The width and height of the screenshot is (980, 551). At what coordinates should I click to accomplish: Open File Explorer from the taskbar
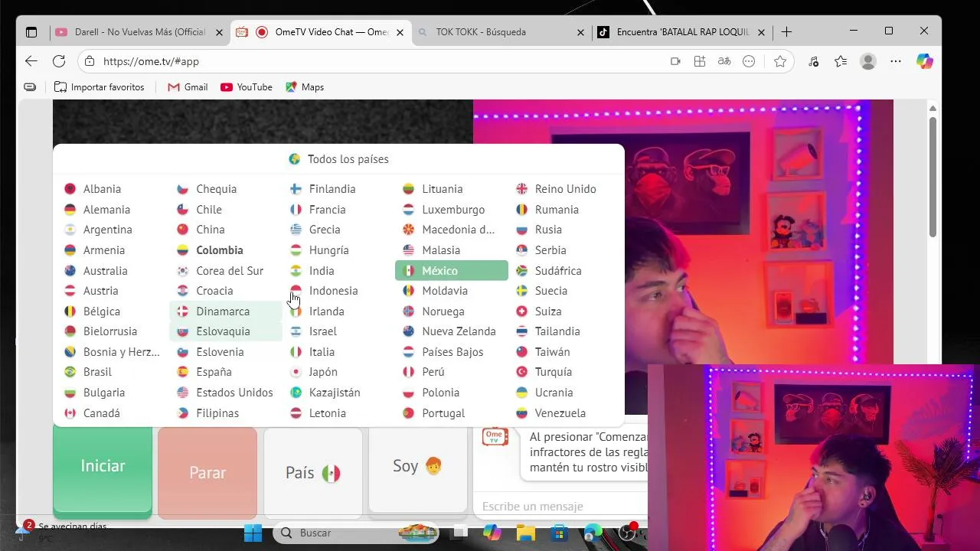pos(525,533)
